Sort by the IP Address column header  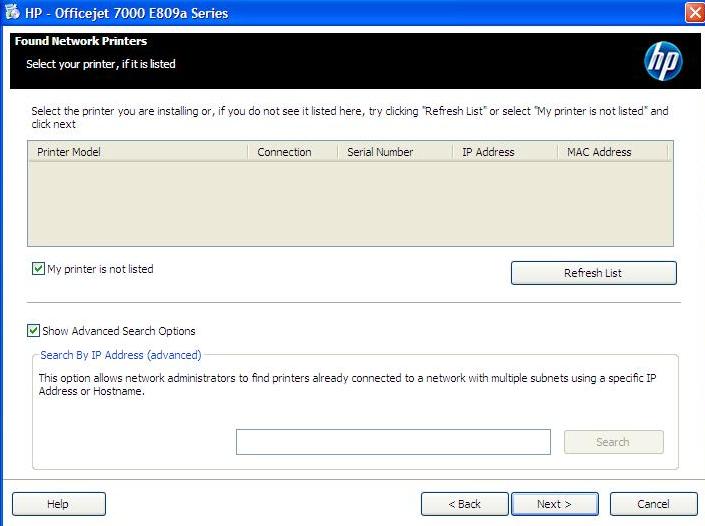tap(505, 152)
